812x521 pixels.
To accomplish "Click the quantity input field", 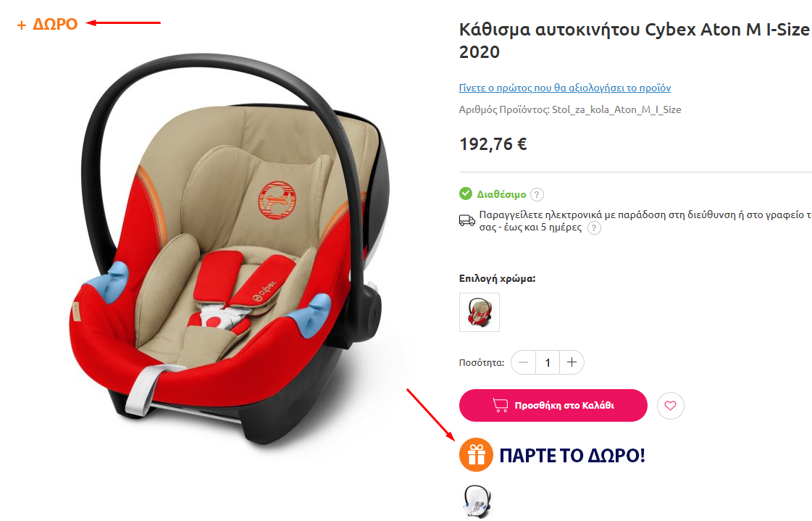I will 548,362.
